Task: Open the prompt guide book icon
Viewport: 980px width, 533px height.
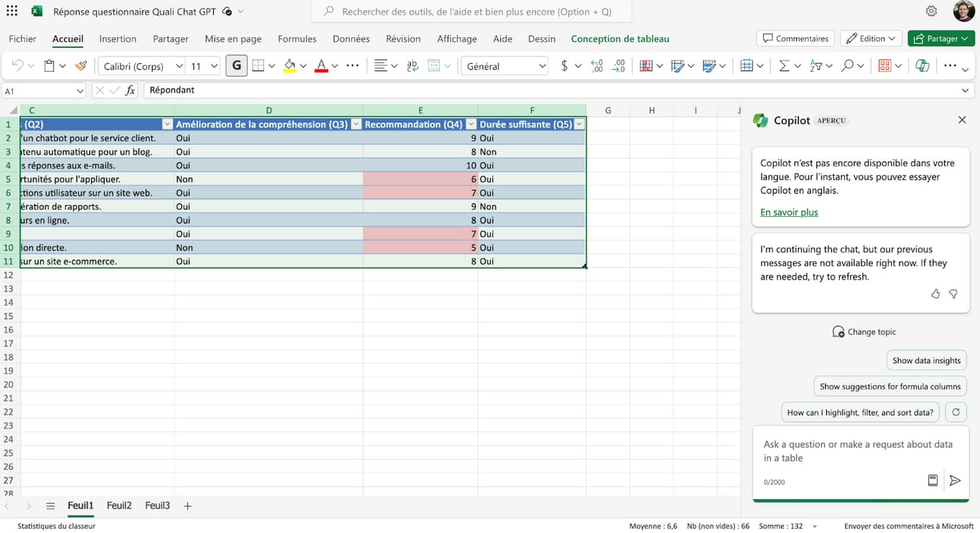Action: (933, 481)
